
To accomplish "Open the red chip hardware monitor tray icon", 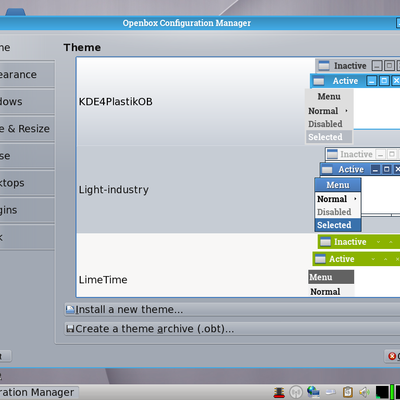I will pyautogui.click(x=279, y=392).
